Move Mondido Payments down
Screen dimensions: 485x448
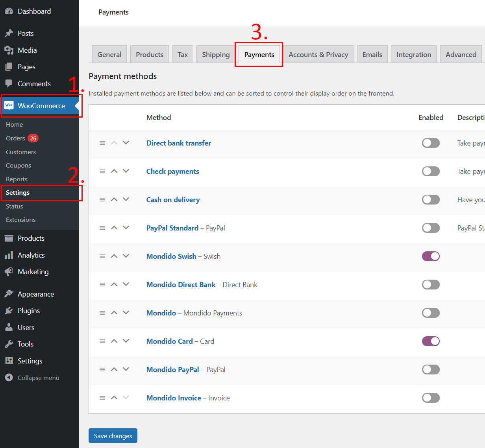[126, 312]
